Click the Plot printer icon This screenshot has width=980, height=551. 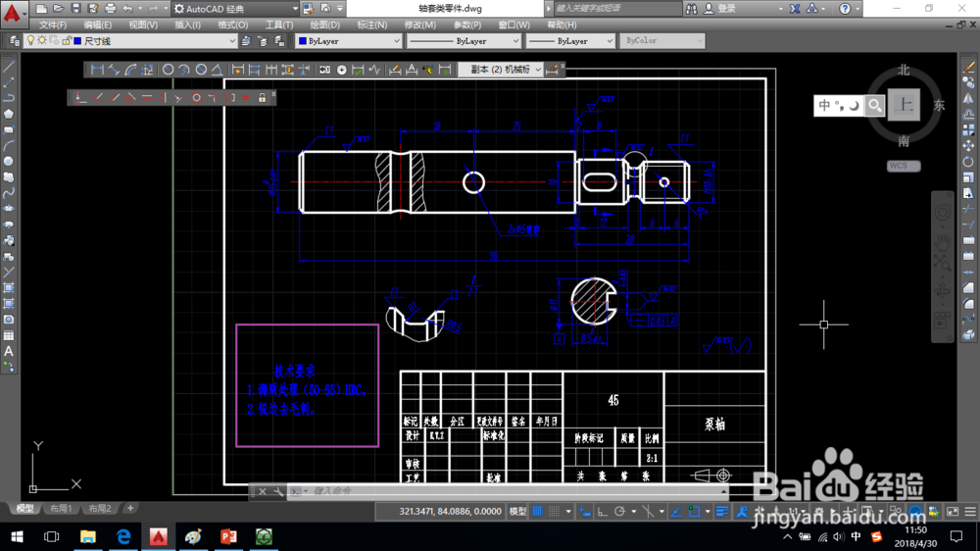click(111, 8)
